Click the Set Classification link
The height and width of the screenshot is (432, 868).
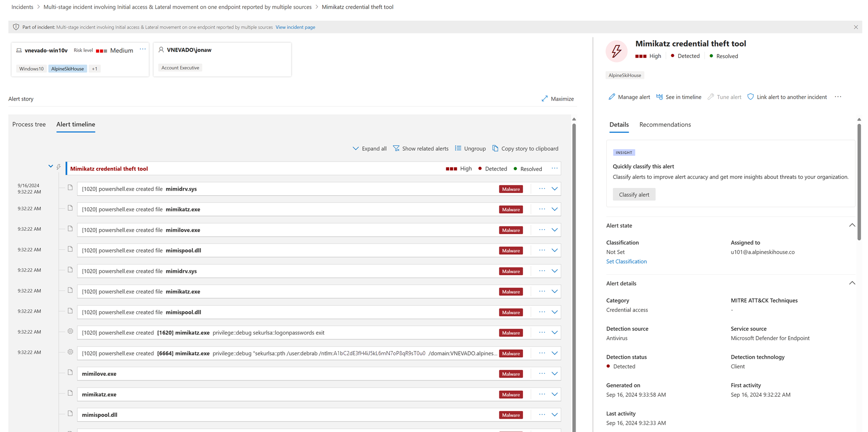(x=626, y=261)
